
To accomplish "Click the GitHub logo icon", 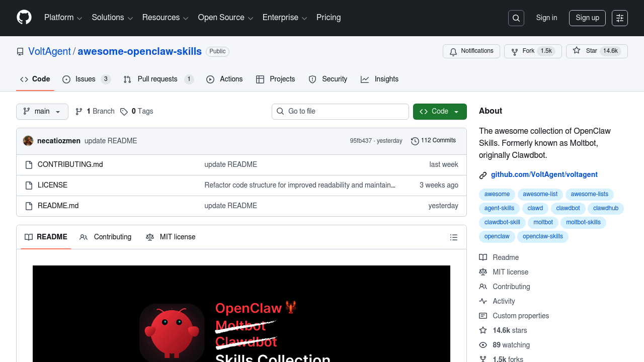I will point(24,18).
